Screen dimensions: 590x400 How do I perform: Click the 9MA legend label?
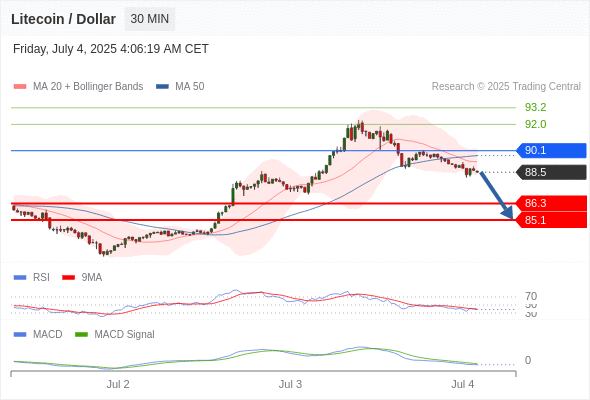(92, 278)
